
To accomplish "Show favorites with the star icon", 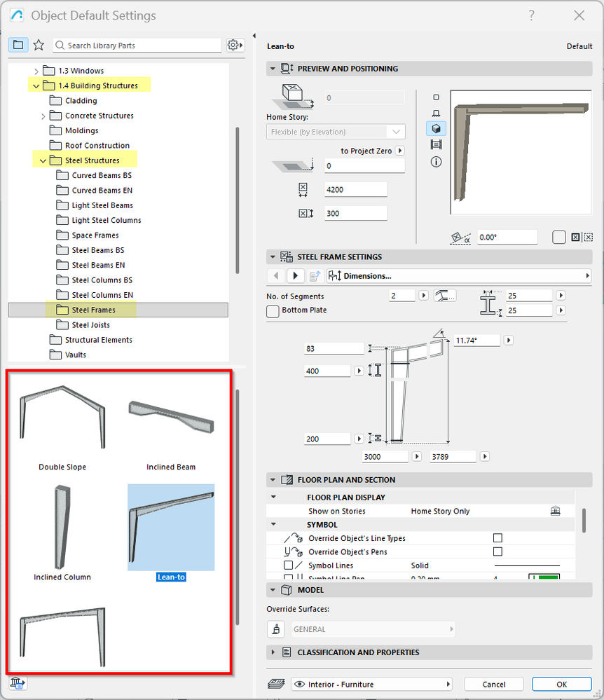I will 39,45.
